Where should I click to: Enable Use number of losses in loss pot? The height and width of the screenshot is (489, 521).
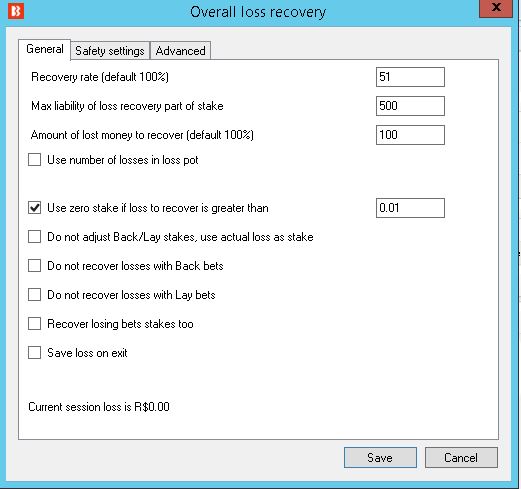(34, 160)
